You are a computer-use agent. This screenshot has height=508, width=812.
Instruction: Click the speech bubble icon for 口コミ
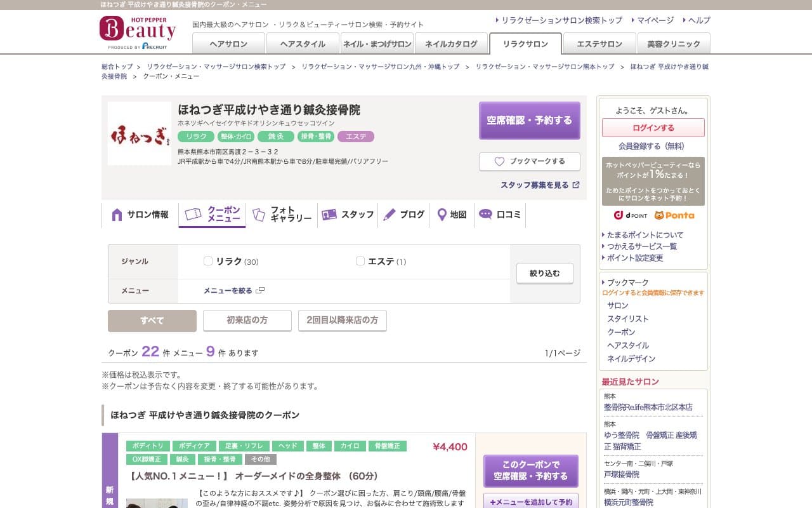pos(485,215)
